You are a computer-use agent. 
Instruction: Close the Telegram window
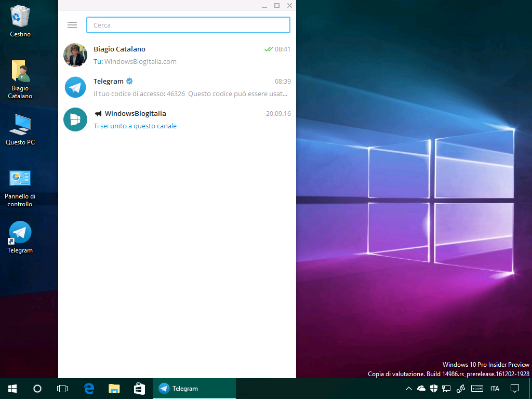click(289, 5)
